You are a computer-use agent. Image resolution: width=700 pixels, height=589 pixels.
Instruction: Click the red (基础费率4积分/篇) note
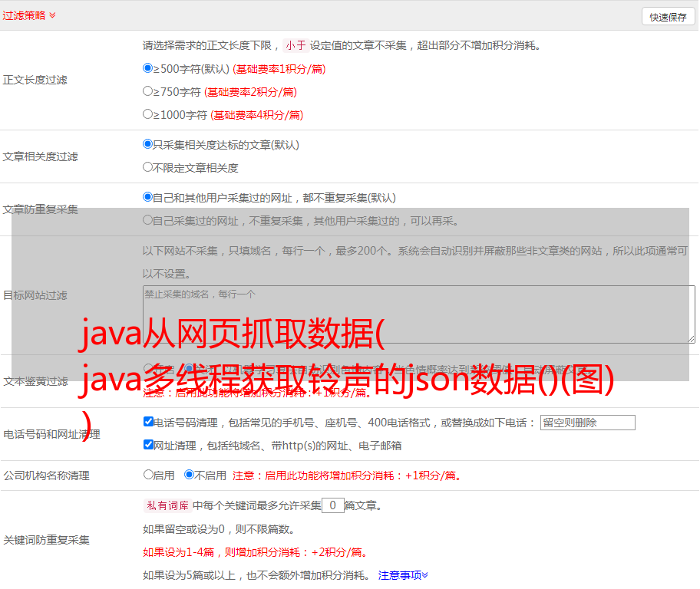(256, 115)
